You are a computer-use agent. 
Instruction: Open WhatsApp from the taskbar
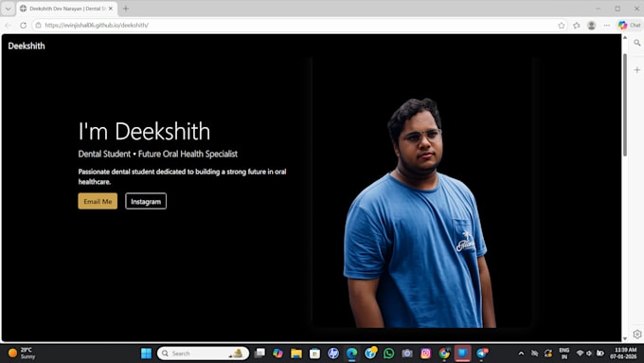[x=389, y=354]
